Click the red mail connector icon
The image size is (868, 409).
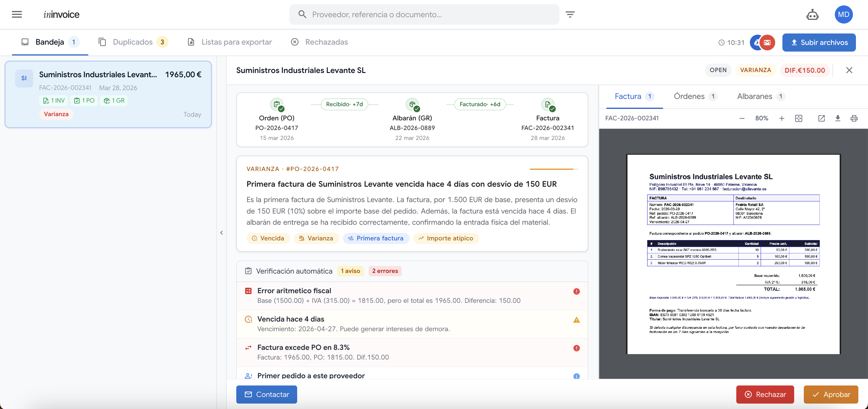point(767,43)
